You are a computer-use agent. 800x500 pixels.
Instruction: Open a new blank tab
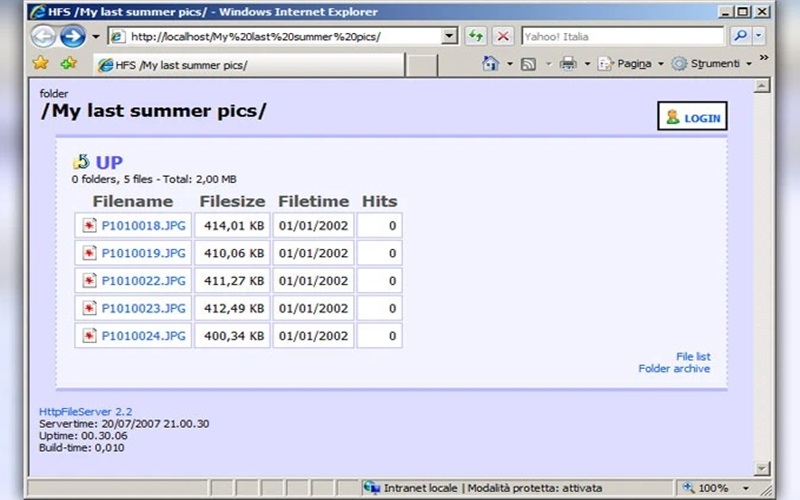(421, 66)
